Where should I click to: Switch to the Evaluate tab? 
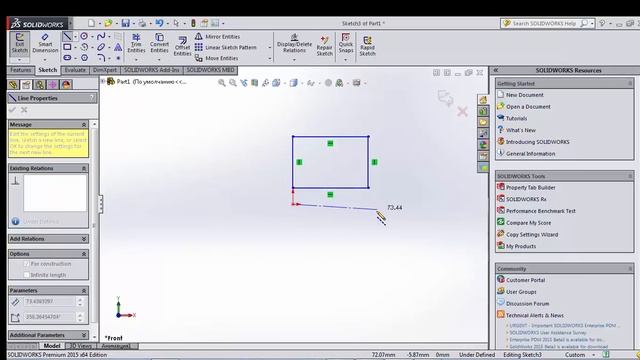tap(75, 70)
